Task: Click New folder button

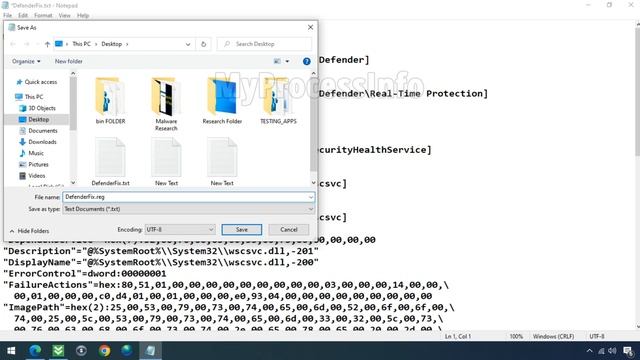Action: pos(69,61)
